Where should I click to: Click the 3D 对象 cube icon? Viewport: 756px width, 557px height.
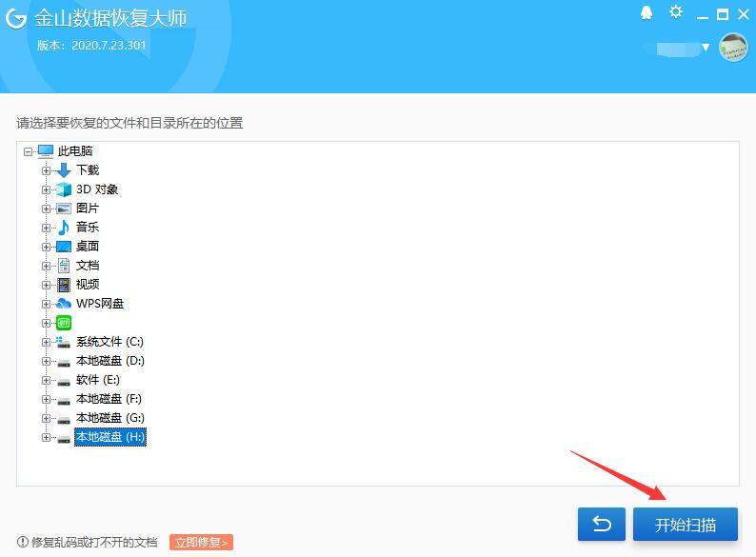click(x=64, y=189)
